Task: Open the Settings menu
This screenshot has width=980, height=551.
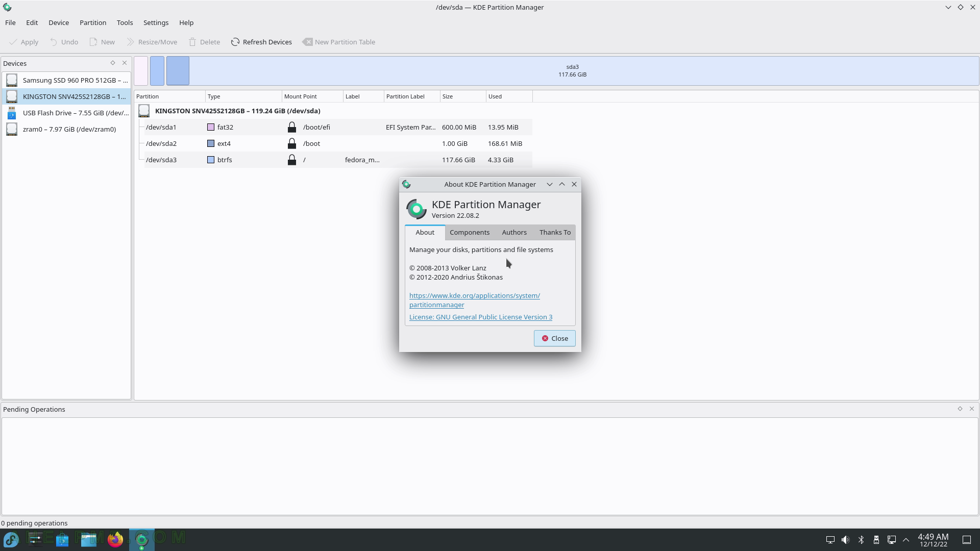Action: point(156,22)
